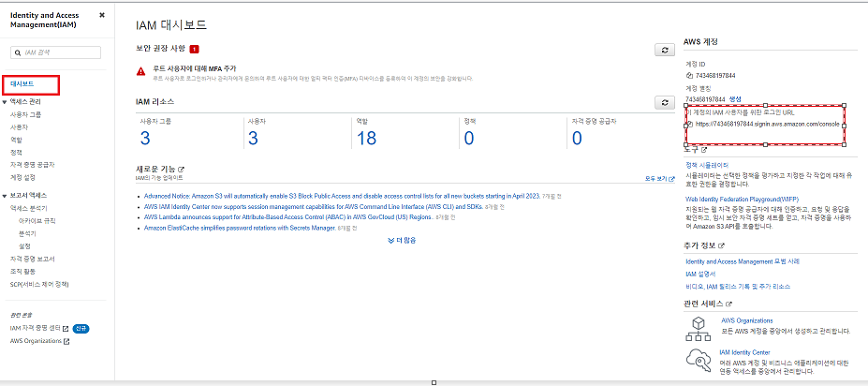Open 정책 in the sidebar

[x=16, y=153]
